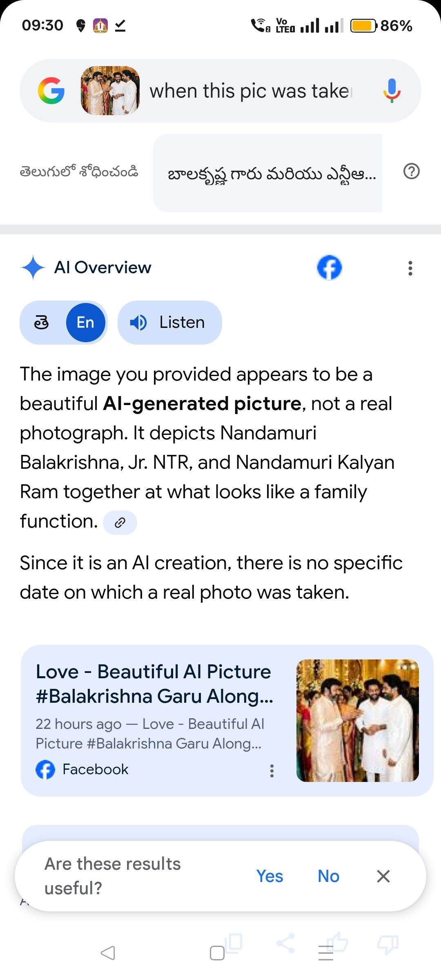This screenshot has height=980, width=441.
Task: Open three-dot menu on Facebook result card
Action: pyautogui.click(x=272, y=771)
